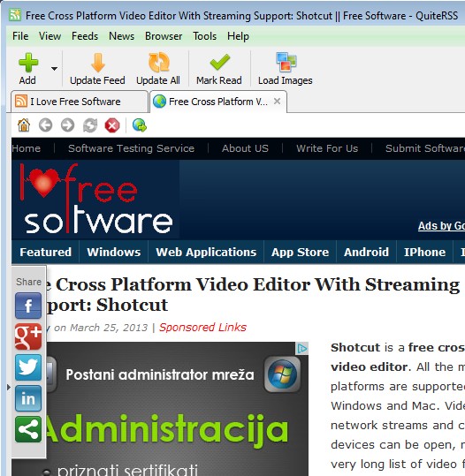Click the Add feed plus icon
The width and height of the screenshot is (465, 476).
[28, 63]
